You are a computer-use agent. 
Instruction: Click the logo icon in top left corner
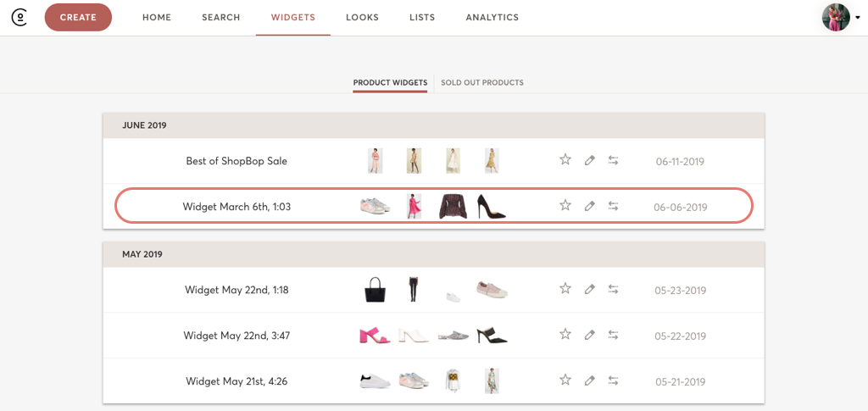tap(19, 17)
